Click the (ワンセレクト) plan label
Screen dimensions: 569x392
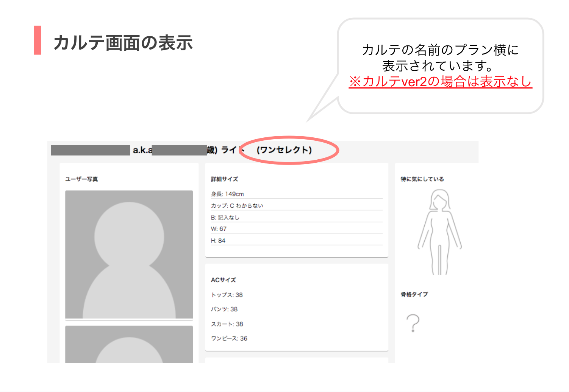[284, 150]
